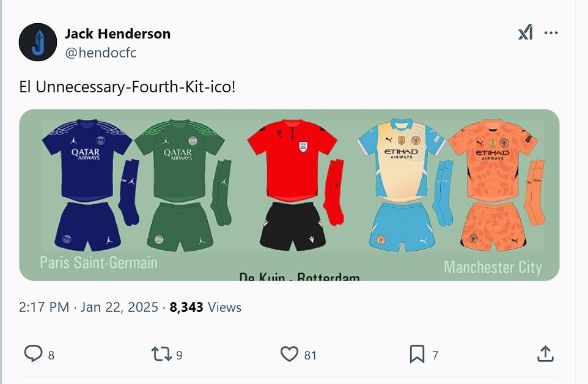Open the reply comment icon

[34, 353]
